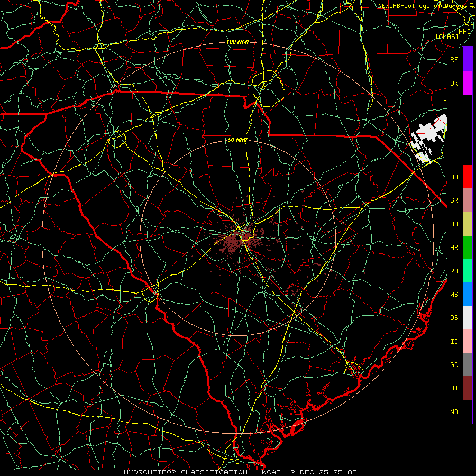Click the ND black legend swatch

coord(467,411)
